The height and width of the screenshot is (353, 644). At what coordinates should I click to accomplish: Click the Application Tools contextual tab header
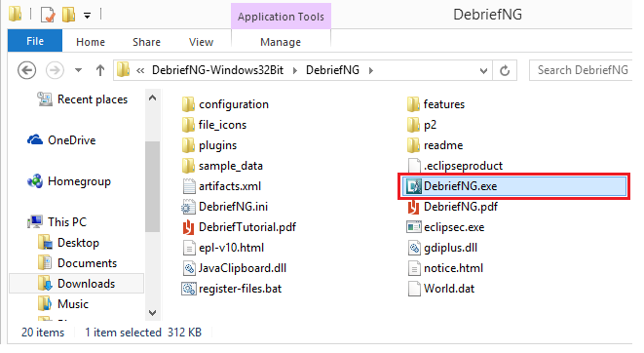(281, 17)
